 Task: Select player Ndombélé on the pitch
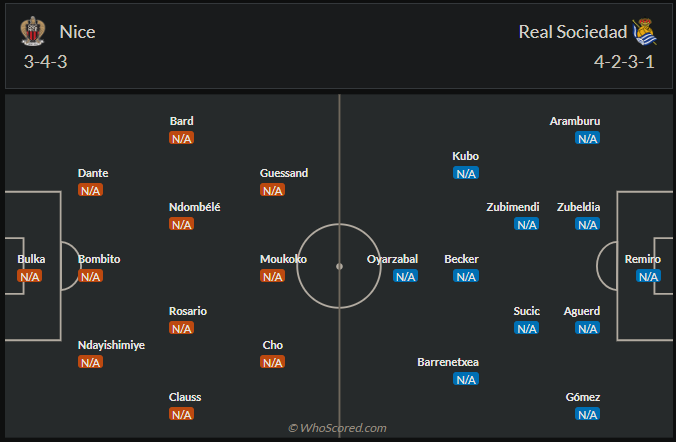coord(195,207)
